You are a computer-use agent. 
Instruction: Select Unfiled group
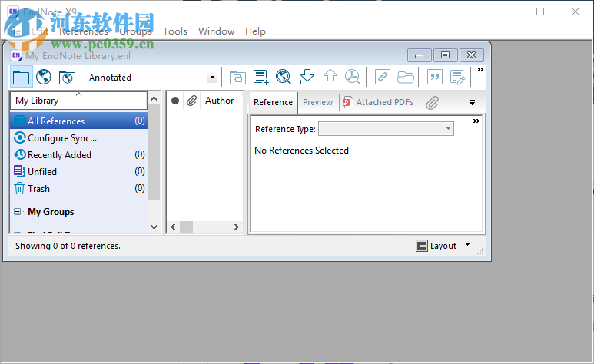[79, 171]
